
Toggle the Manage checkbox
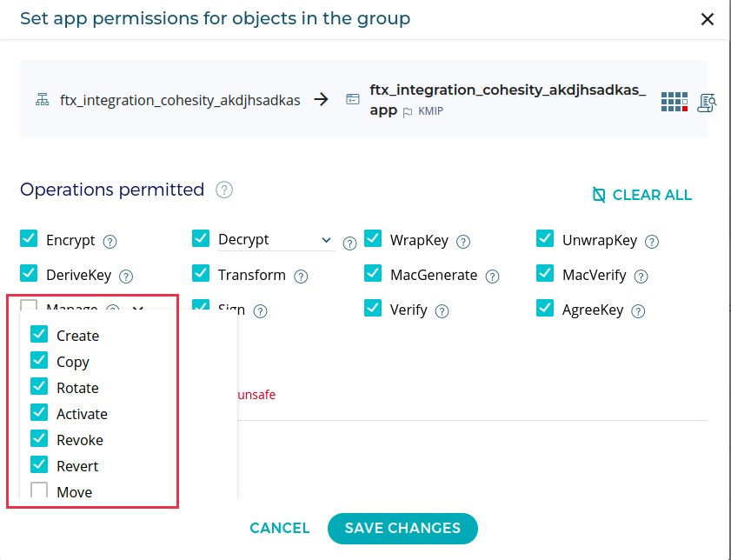29,308
